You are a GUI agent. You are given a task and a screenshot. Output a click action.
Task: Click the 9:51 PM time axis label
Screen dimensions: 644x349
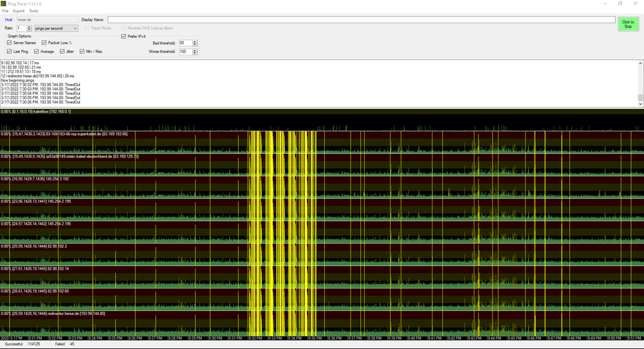(634, 338)
